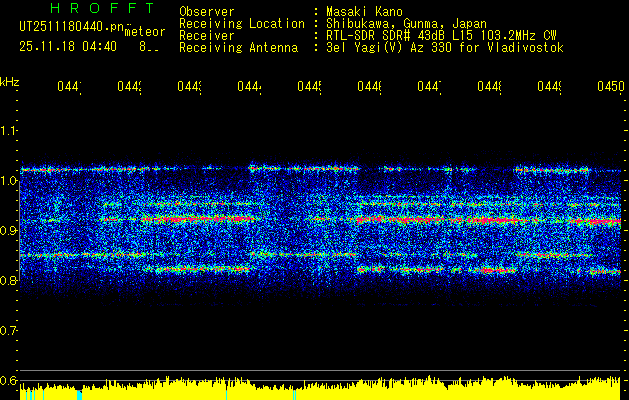Click the 0445 time marker
This screenshot has width=629, height=400.
click(309, 86)
